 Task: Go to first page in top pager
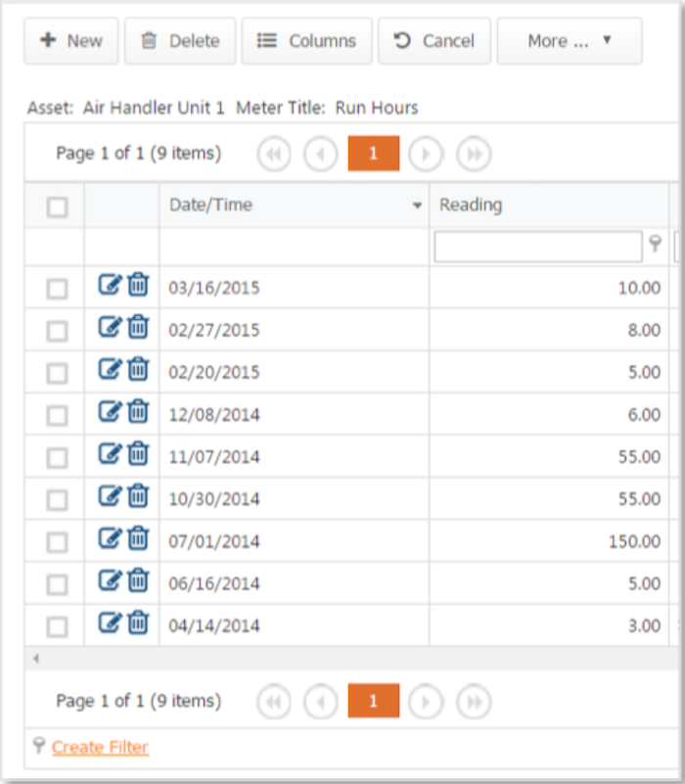click(x=274, y=154)
